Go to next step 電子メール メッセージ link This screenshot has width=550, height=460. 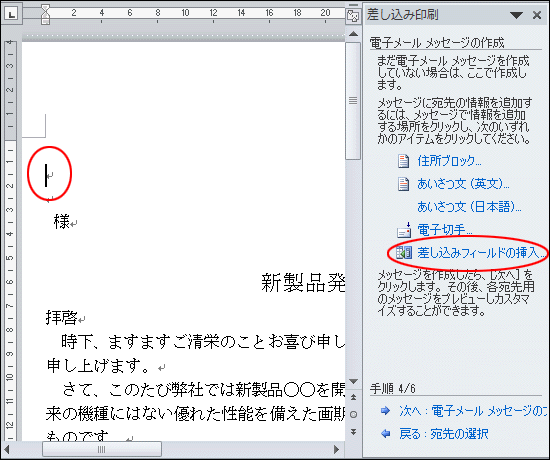[473, 411]
